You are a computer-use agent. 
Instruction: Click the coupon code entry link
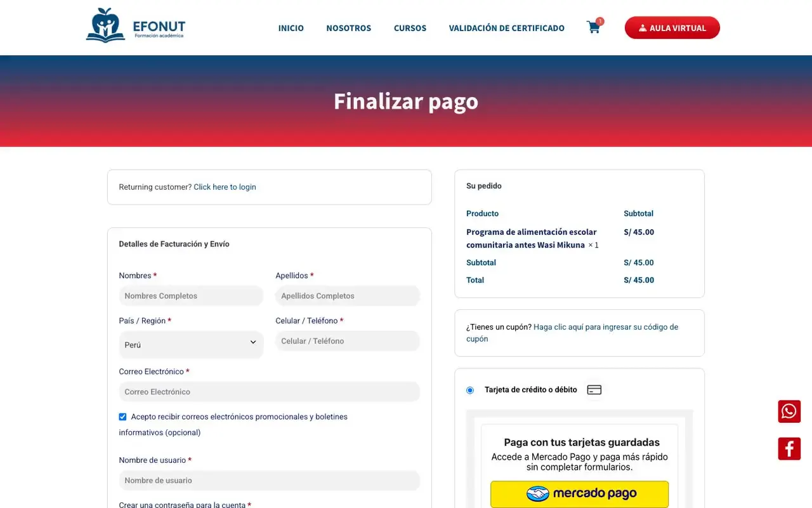click(572, 333)
